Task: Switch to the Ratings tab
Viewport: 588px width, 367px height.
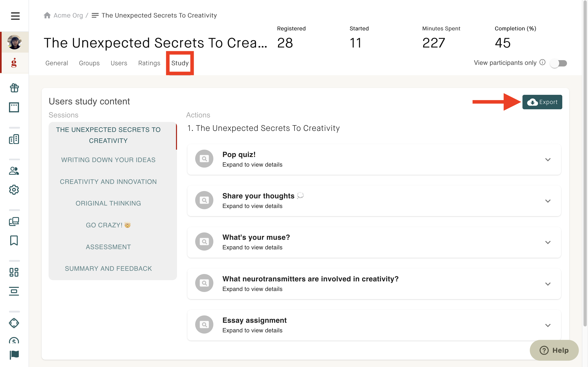Action: coord(149,63)
